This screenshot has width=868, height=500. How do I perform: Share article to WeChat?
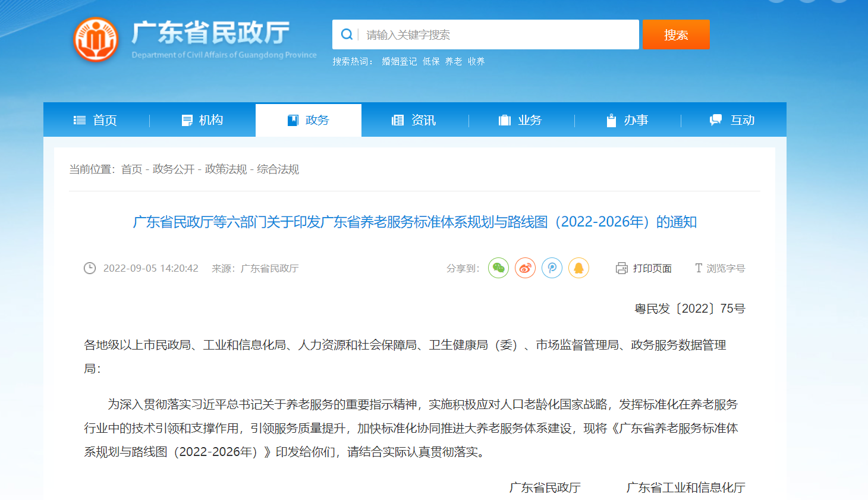pos(498,268)
